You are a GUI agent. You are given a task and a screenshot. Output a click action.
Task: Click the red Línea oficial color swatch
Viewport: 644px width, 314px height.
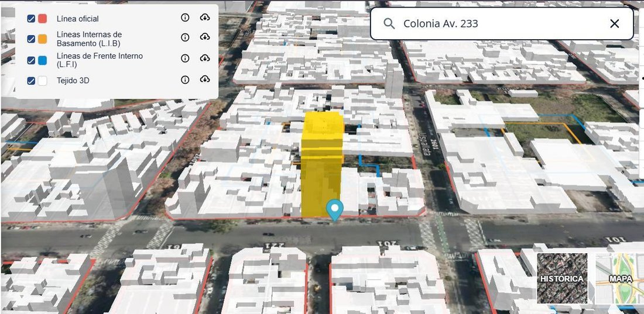click(42, 19)
